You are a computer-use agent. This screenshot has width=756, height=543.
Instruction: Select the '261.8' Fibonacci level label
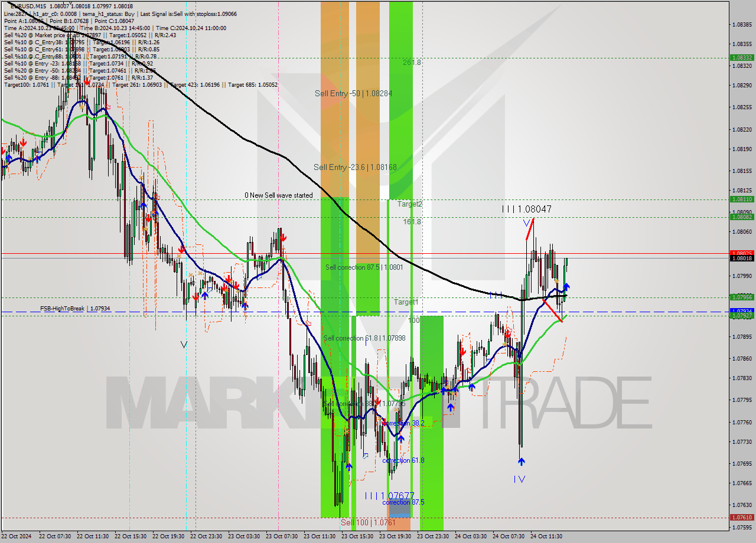point(412,62)
